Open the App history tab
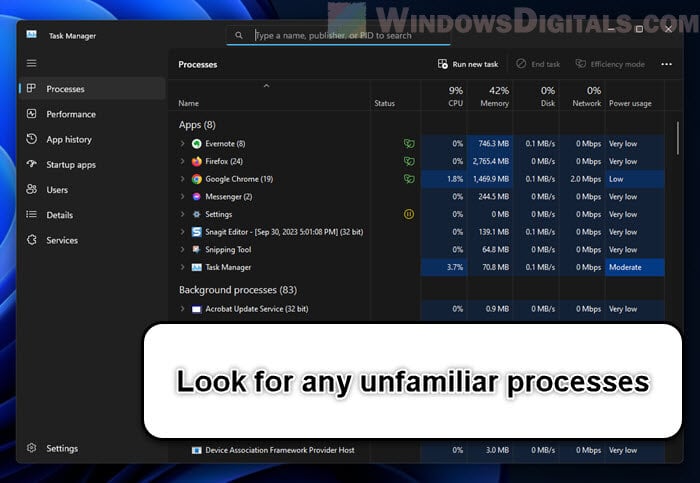Viewport: 700px width, 483px height. 92,139
